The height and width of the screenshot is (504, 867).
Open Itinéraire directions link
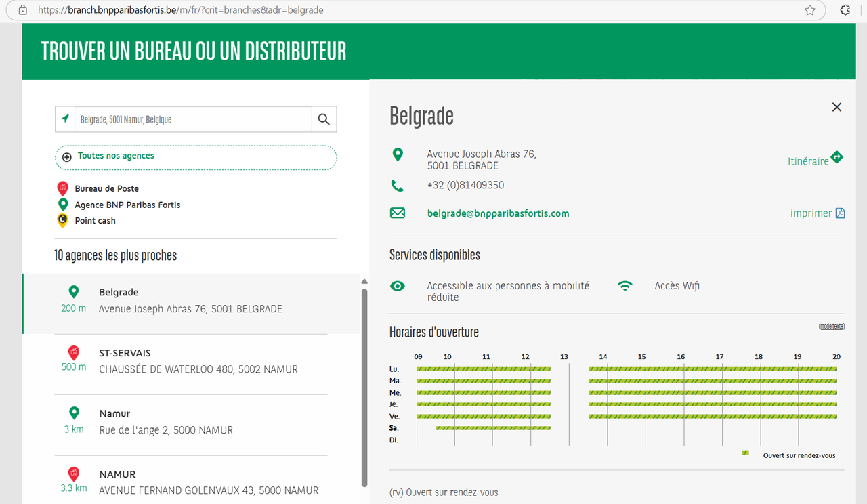pyautogui.click(x=808, y=161)
